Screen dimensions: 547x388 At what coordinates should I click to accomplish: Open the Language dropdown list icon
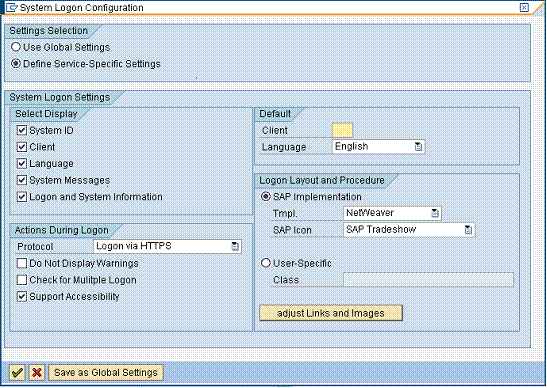click(x=418, y=147)
